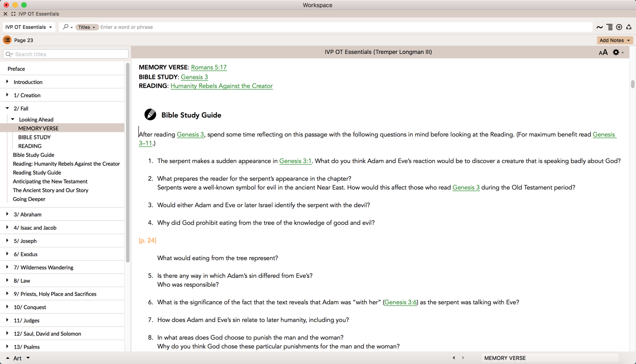Open the Titles search scope dropdown
The image size is (636, 364).
pos(87,27)
